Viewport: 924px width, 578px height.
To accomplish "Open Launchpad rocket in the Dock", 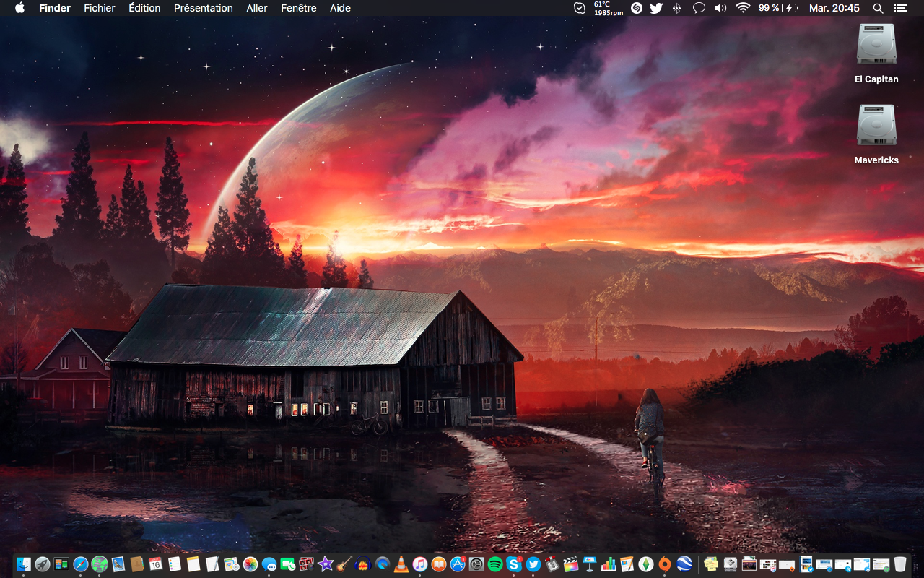I will pyautogui.click(x=43, y=564).
